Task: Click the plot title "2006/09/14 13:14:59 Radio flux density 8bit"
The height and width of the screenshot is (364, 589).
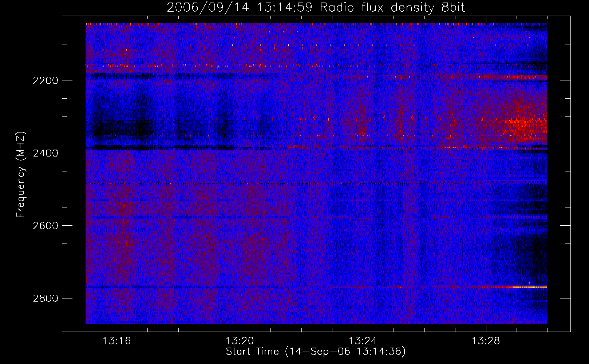Action: (x=316, y=7)
